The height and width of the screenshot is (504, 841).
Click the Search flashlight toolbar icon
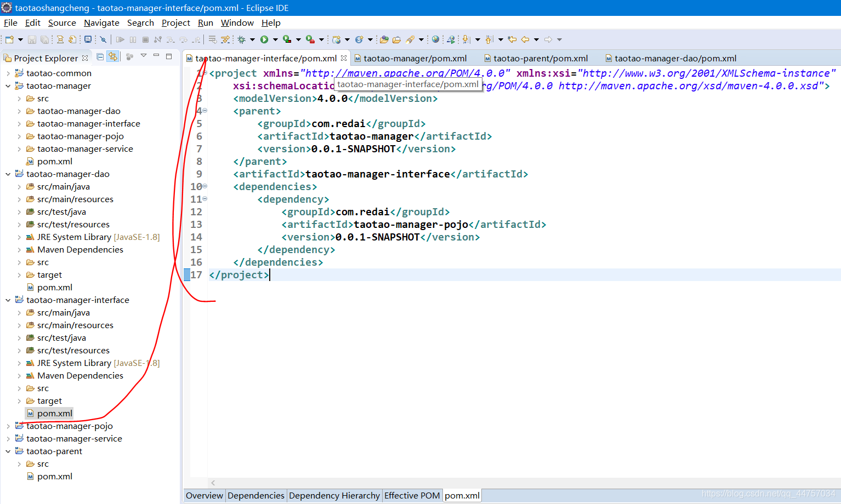pyautogui.click(x=410, y=39)
